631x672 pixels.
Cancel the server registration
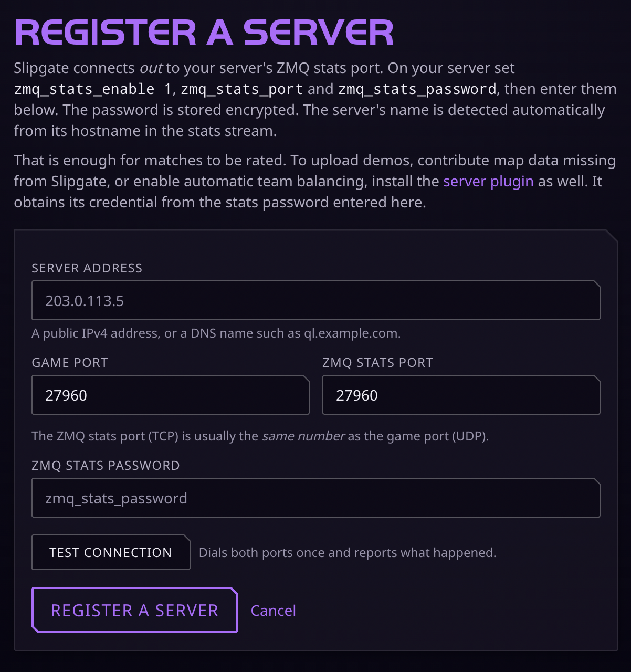pos(273,611)
